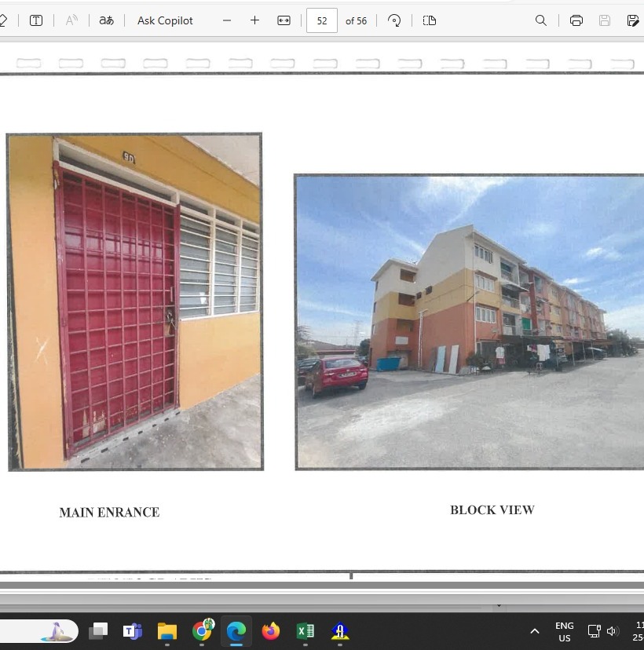Open the Translate tool
This screenshot has width=644, height=650.
106,20
